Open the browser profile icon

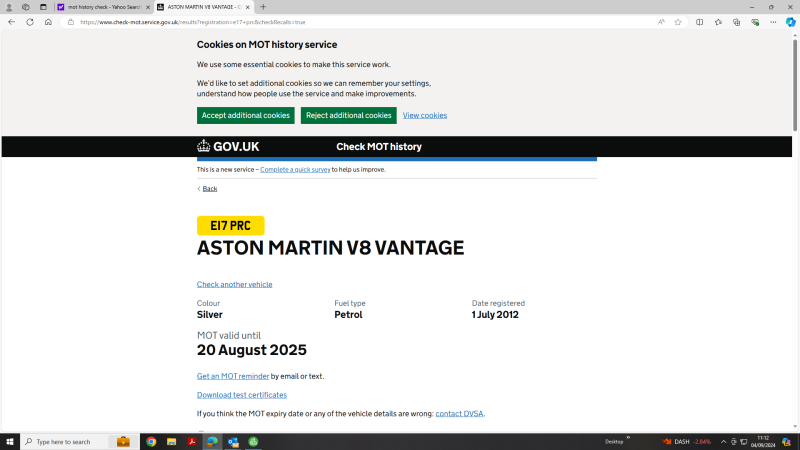9,7
